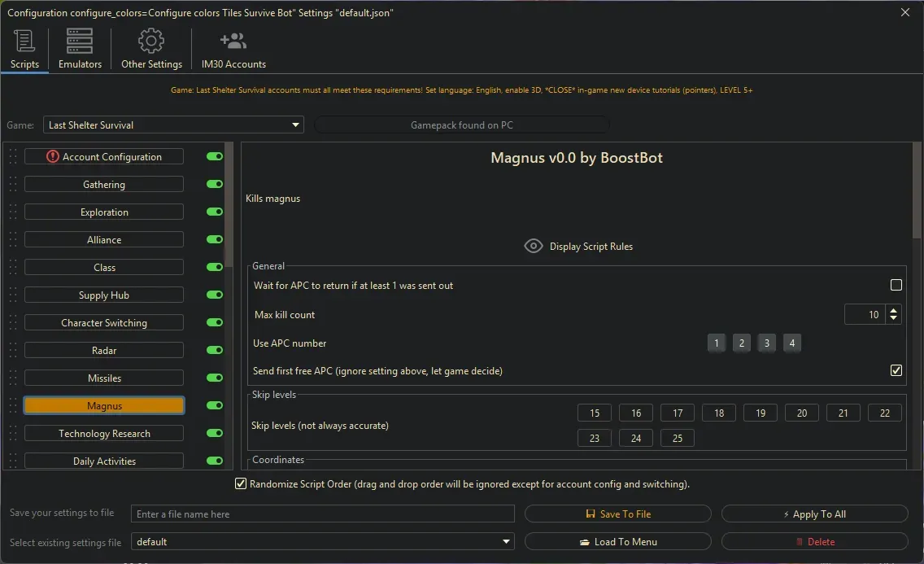Check Wait for APC to return checkbox

pyautogui.click(x=896, y=285)
